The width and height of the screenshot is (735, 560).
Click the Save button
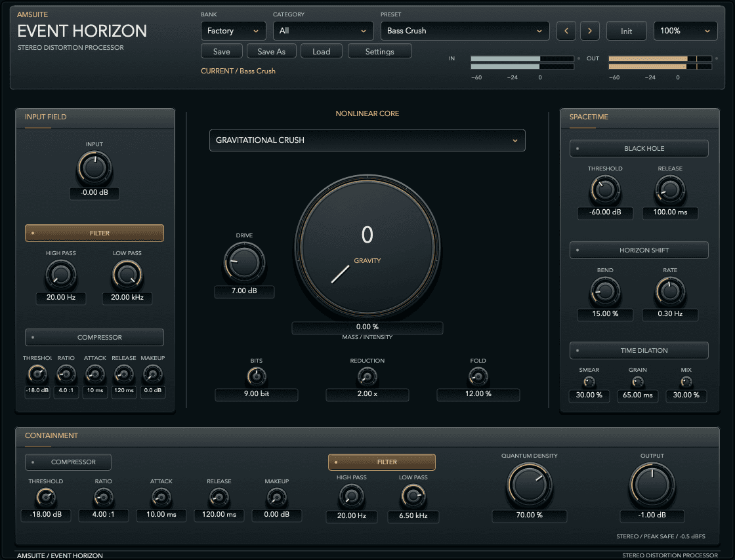[222, 51]
